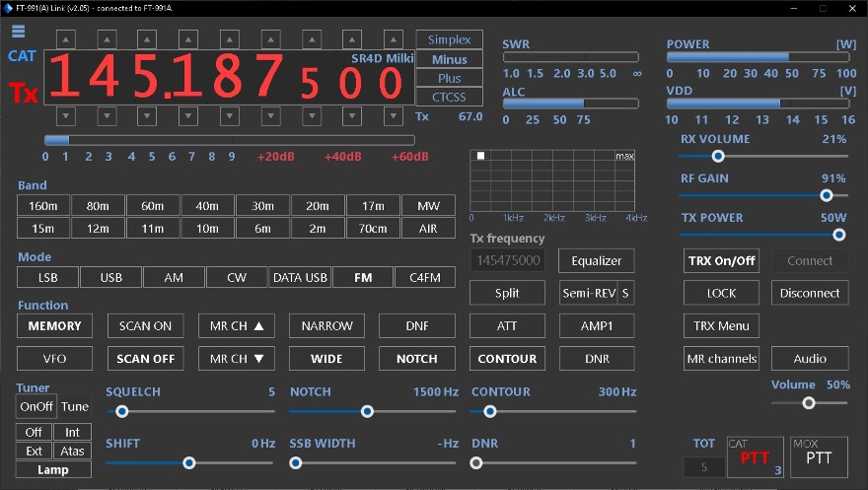Set mode to C4FM

[425, 277]
